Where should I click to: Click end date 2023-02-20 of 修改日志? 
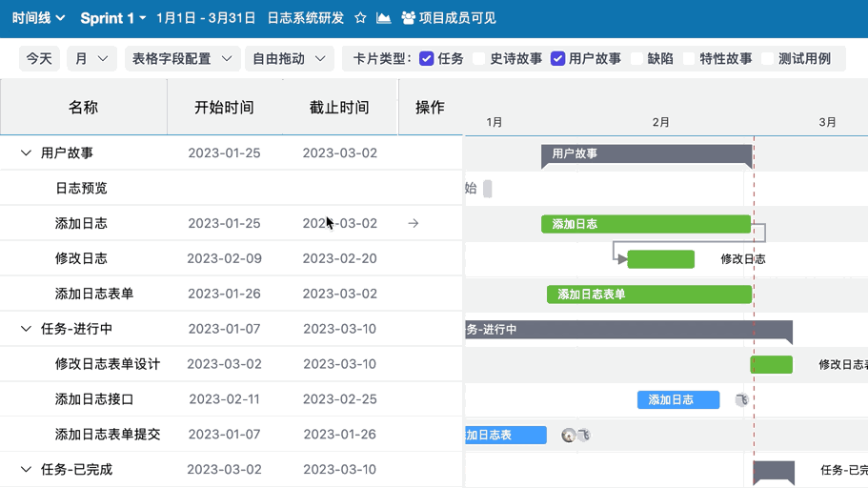click(339, 258)
